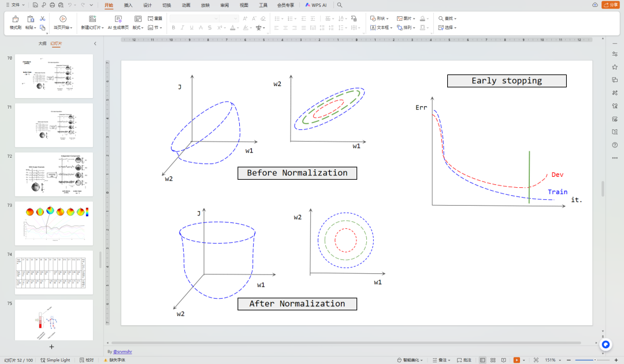The image size is (624, 364).
Task: Open the 设计 (Design) ribbon tab
Action: [148, 5]
